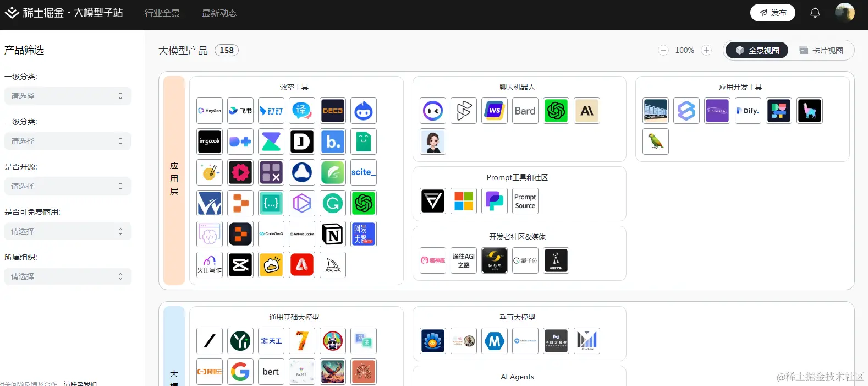This screenshot has height=386, width=868.
Task: Open the WS (Writesonic) chatbot icon
Action: [x=495, y=111]
